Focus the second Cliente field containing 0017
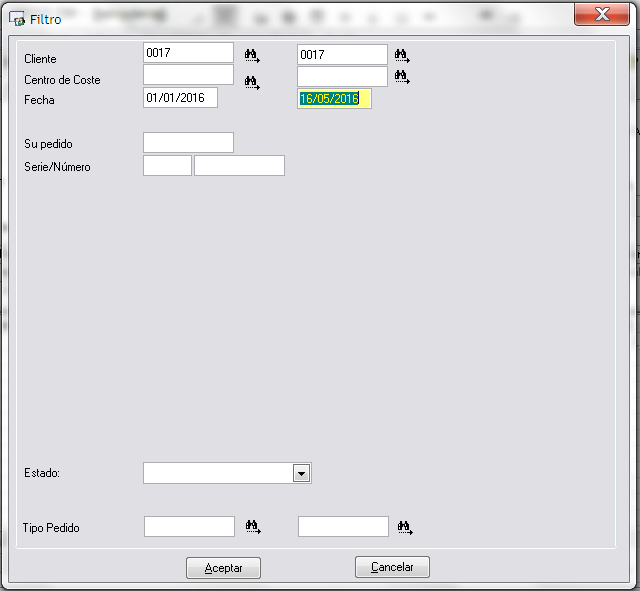This screenshot has width=640, height=591. point(342,54)
